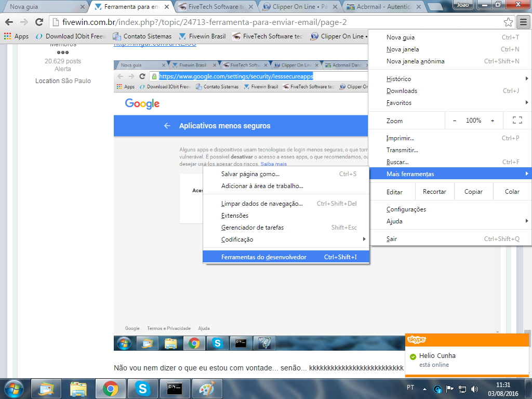Open Contato Sistemas bookmark
532x399 pixels.
(x=142, y=36)
